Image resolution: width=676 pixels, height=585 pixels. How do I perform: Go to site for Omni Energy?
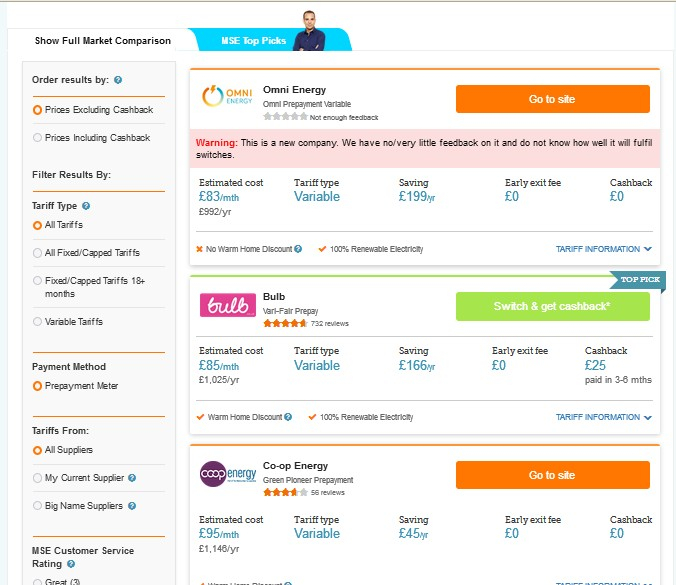(x=553, y=99)
